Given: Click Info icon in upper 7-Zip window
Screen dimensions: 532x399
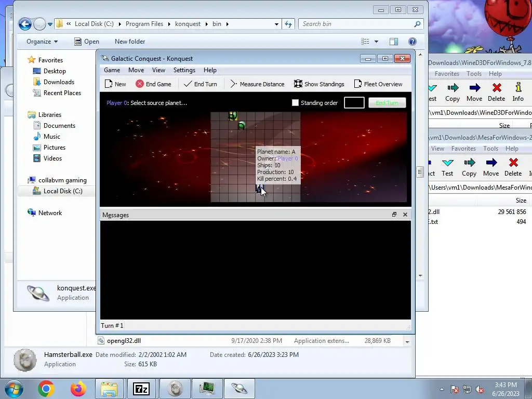Looking at the screenshot, I should pyautogui.click(x=518, y=87).
